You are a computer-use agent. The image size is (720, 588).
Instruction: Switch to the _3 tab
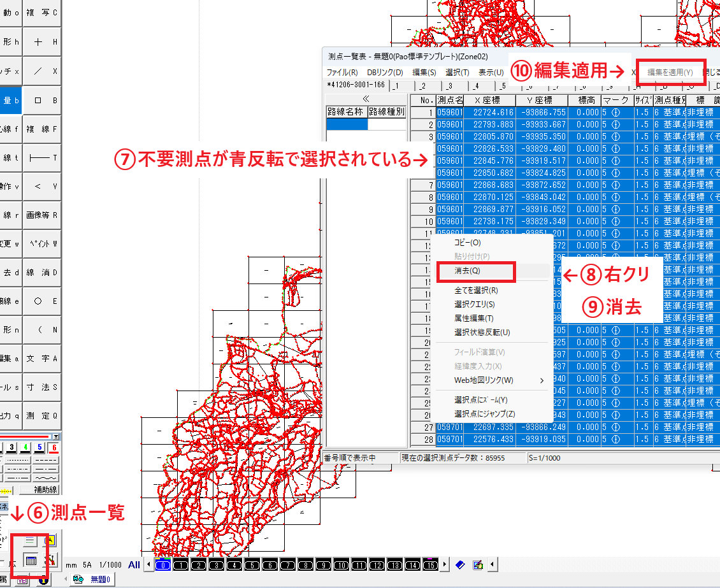coord(456,86)
